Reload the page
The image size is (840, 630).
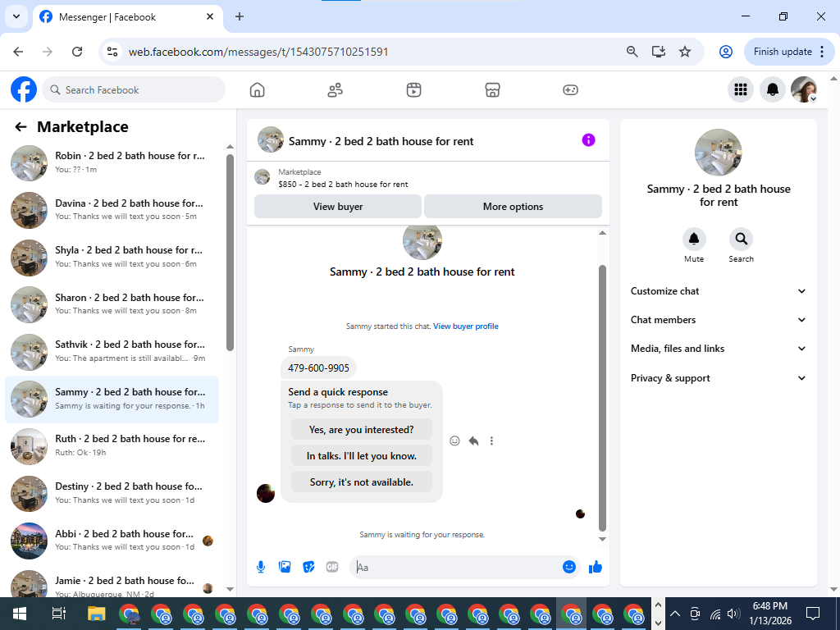[x=77, y=52]
